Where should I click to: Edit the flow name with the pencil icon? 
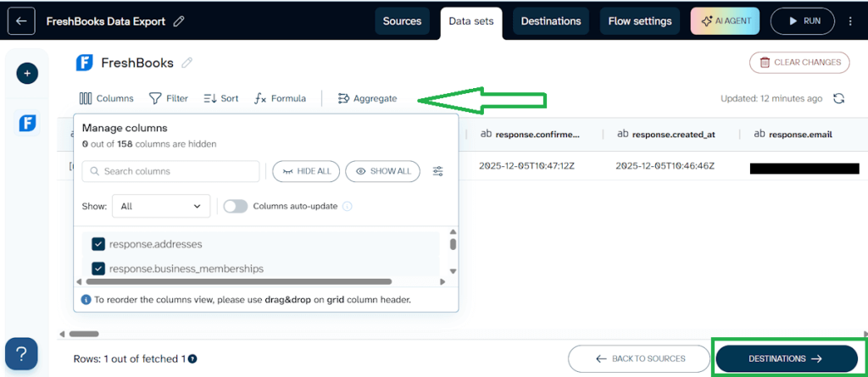pos(179,21)
